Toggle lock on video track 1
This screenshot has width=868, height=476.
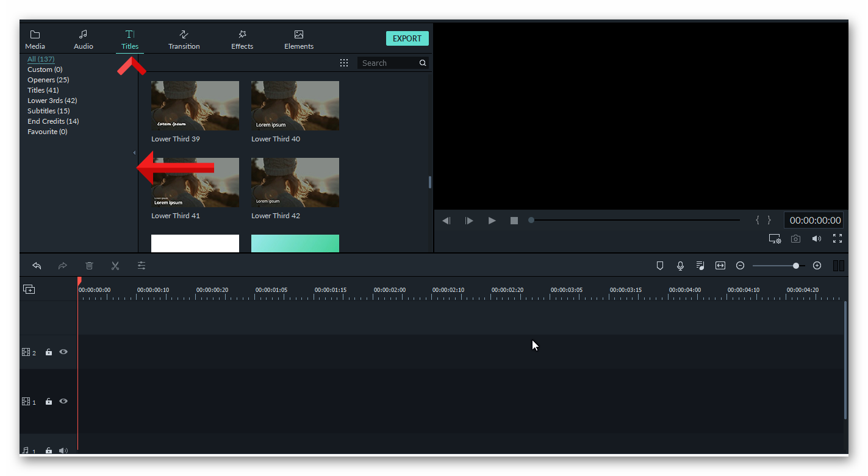click(49, 402)
